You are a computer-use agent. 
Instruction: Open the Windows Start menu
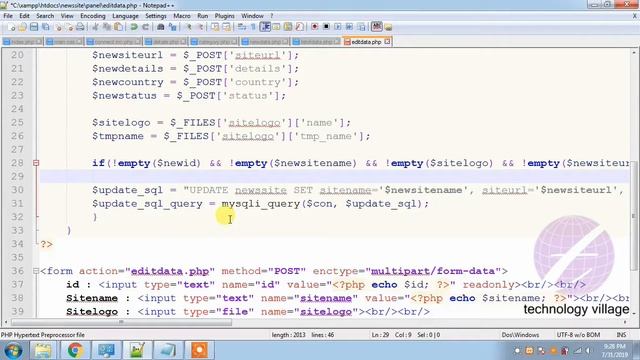[13, 351]
